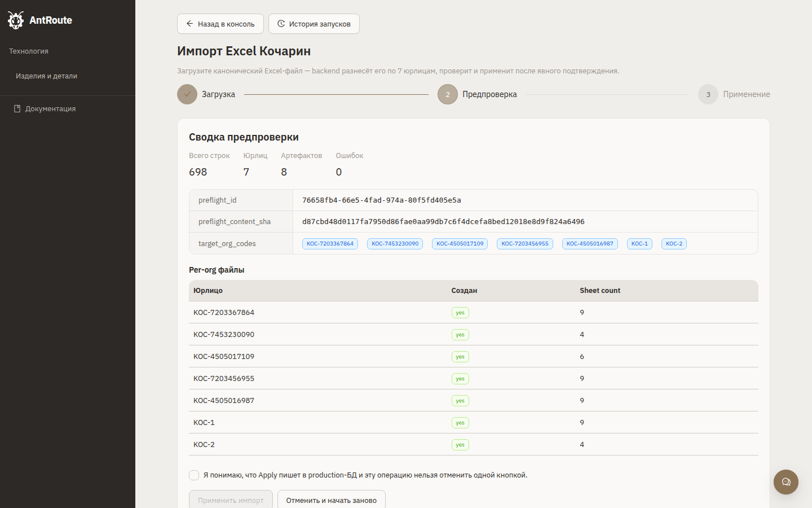Click the KOC-2 org code tag
The height and width of the screenshot is (508, 812).
click(x=674, y=244)
